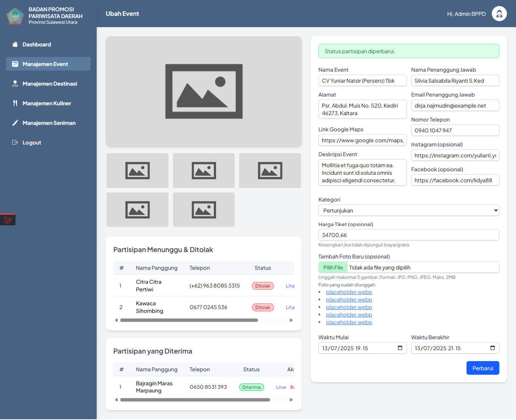Open the admin profile avatar
Image resolution: width=516 pixels, height=420 pixels.
coord(499,14)
